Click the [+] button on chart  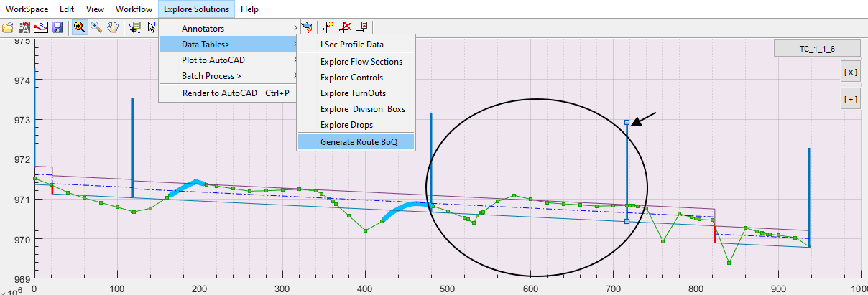850,100
